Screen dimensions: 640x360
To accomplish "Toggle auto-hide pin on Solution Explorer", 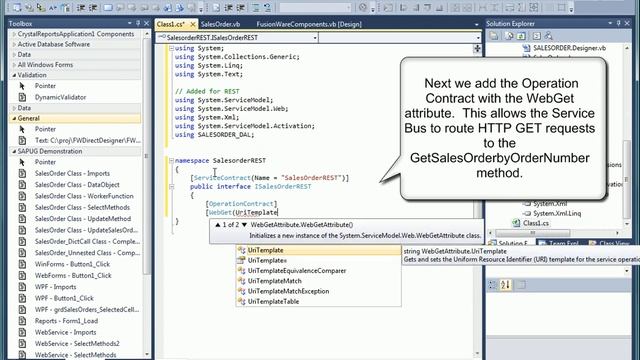I will pos(618,24).
